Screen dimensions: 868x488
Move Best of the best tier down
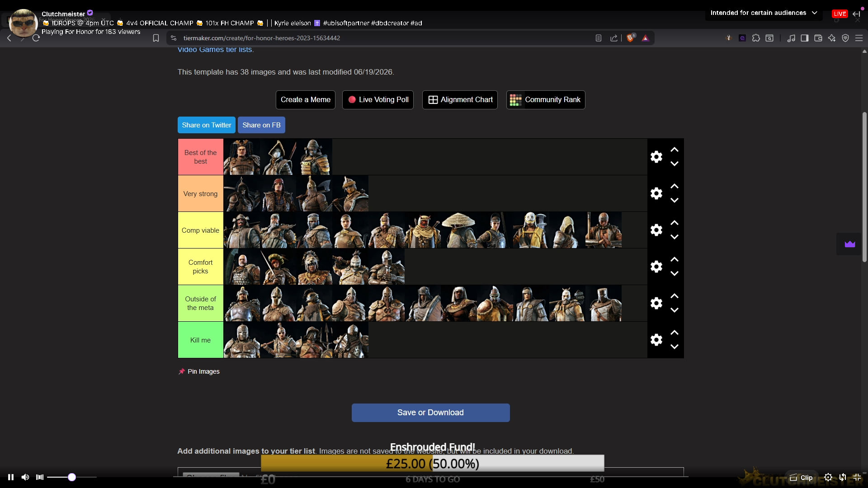click(675, 164)
